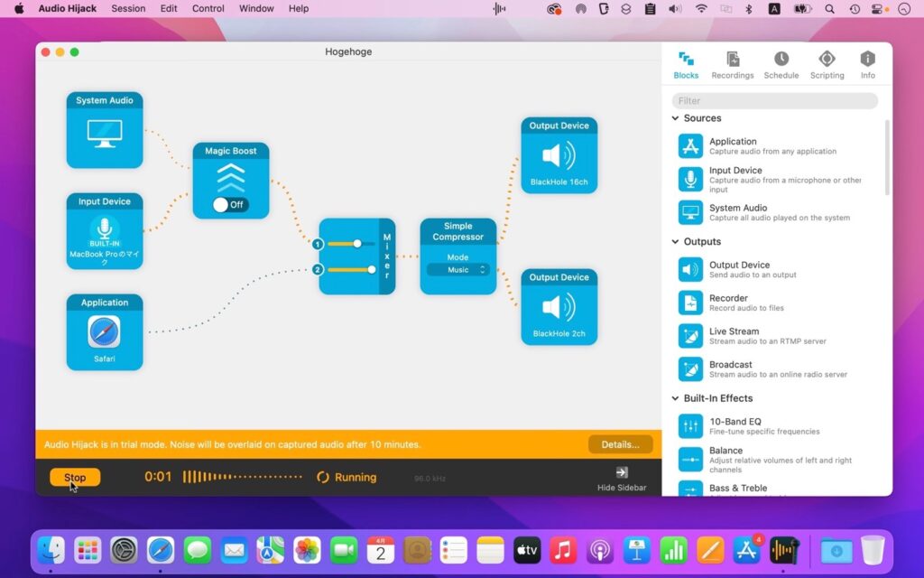Image resolution: width=924 pixels, height=578 pixels.
Task: Click the System Audio monitor block icon
Action: (x=104, y=132)
